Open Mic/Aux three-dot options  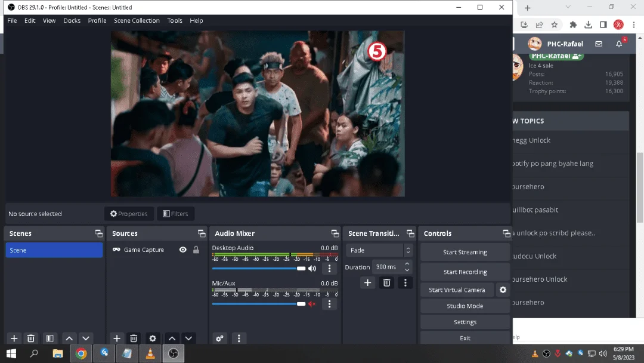[x=329, y=304]
